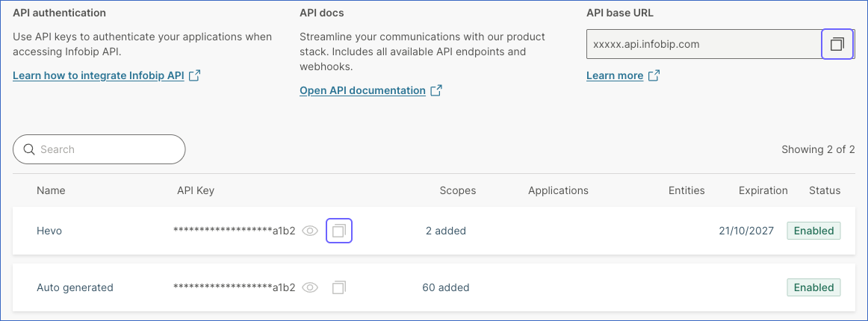Viewport: 868px width, 321px height.
Task: Follow the Learn more link
Action: click(x=615, y=75)
